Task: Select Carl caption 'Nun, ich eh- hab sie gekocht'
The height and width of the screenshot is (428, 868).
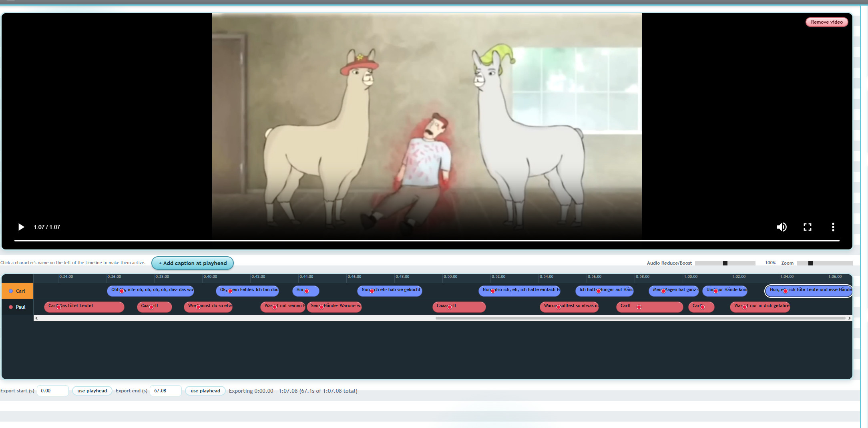Action: [x=390, y=291]
